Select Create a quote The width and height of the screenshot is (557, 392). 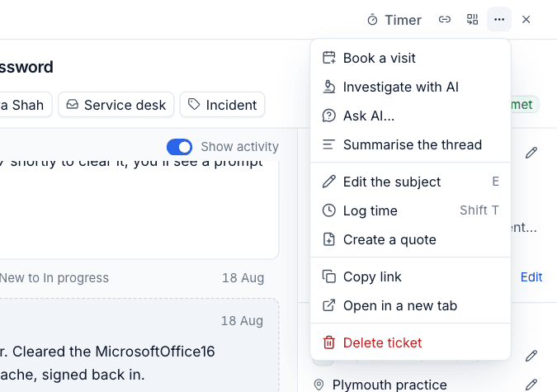410,239
